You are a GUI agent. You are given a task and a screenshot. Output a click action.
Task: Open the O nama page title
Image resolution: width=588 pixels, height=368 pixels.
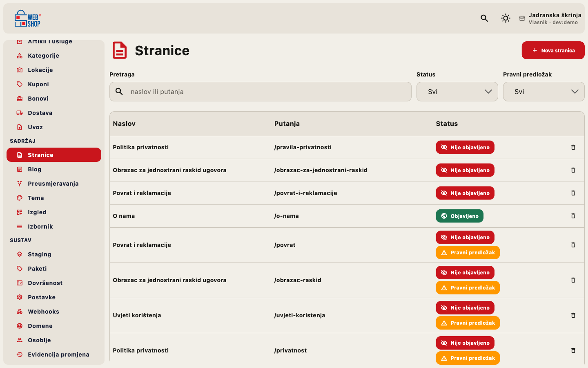tap(124, 216)
